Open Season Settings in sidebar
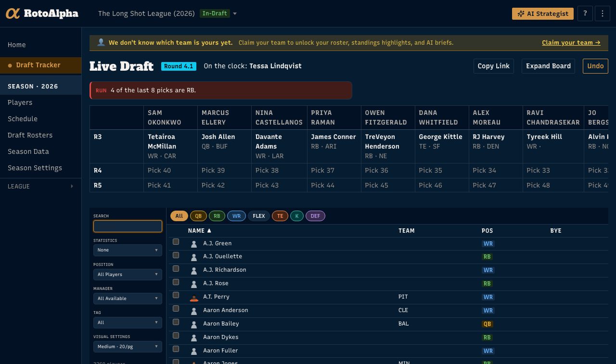Viewport: 616px width, 364px height. 41,168
